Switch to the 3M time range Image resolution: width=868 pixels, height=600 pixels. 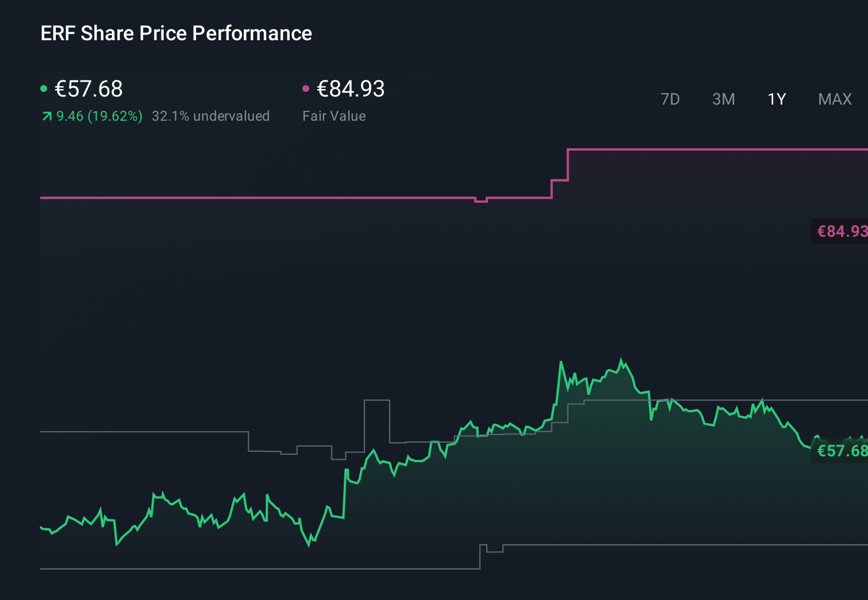coord(723,99)
